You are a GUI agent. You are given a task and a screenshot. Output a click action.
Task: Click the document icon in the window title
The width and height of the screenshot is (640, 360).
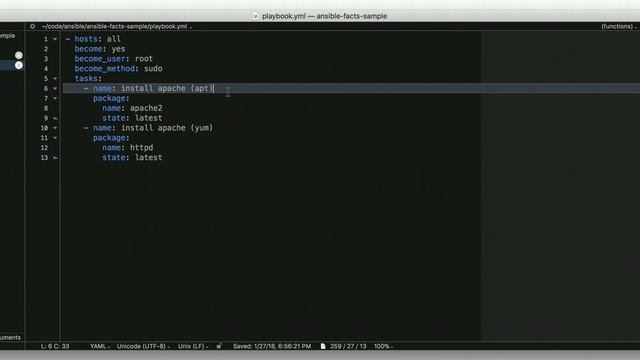click(x=256, y=16)
